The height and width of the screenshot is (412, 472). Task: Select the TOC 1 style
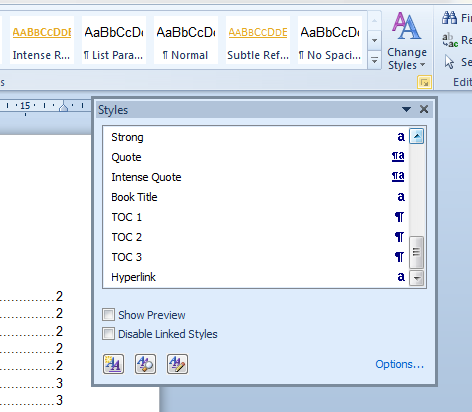(x=256, y=217)
